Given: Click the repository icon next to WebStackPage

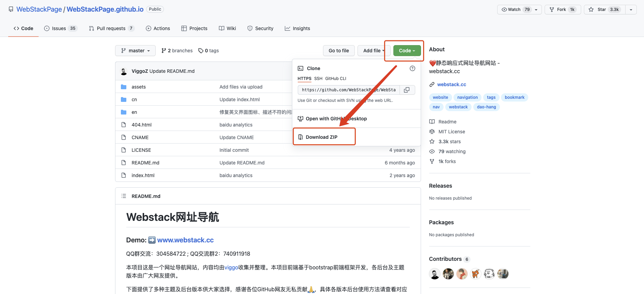Looking at the screenshot, I should (11, 10).
